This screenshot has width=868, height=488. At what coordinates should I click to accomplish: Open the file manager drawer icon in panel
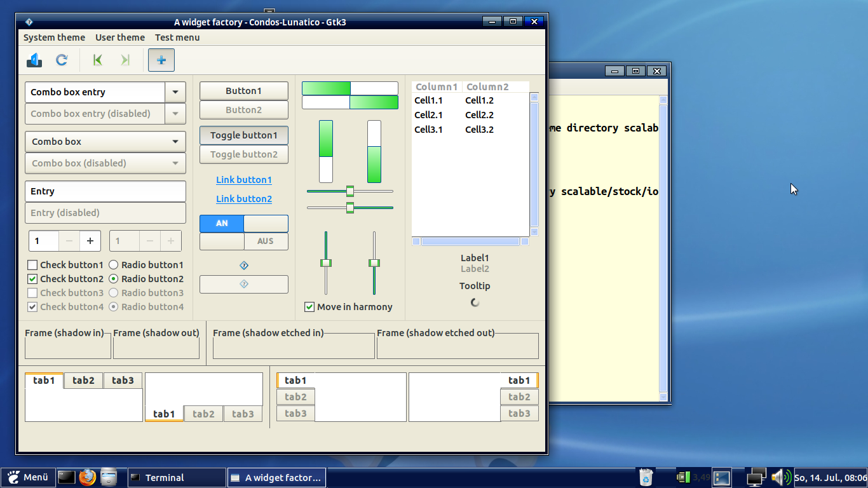(109, 477)
